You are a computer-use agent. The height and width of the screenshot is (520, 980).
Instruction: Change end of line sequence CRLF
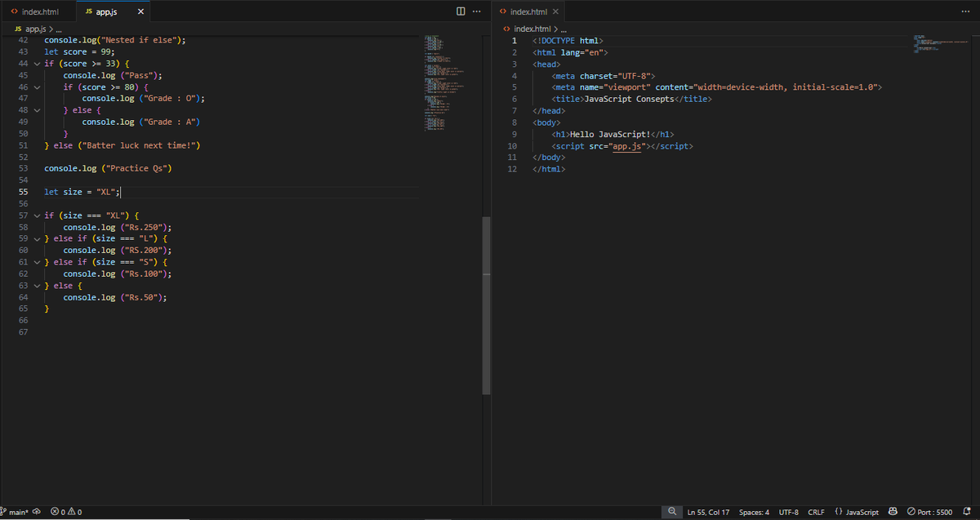click(816, 512)
